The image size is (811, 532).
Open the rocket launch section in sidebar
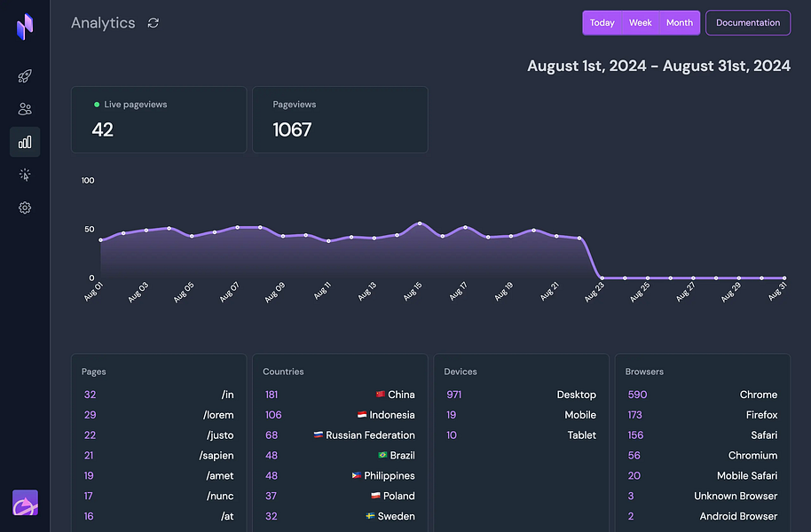click(24, 75)
